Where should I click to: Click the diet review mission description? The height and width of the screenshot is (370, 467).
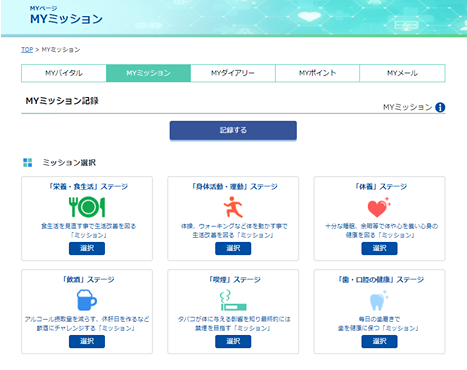pyautogui.click(x=88, y=231)
